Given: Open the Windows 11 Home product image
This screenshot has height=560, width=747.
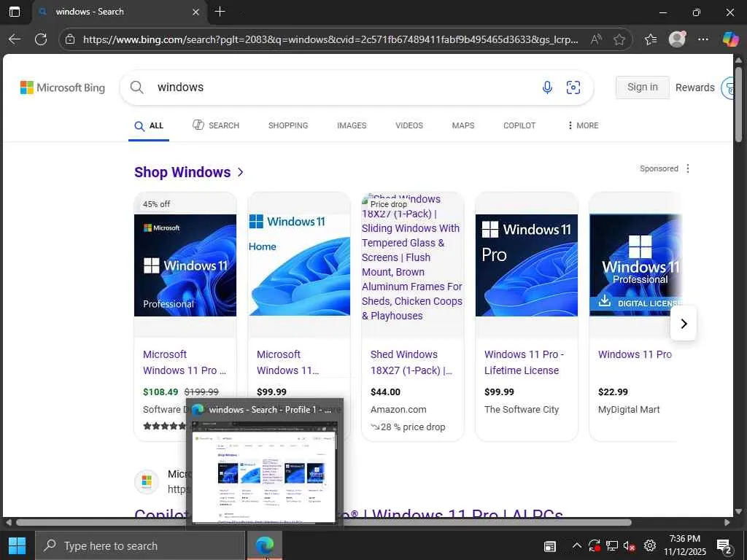Looking at the screenshot, I should pyautogui.click(x=298, y=265).
